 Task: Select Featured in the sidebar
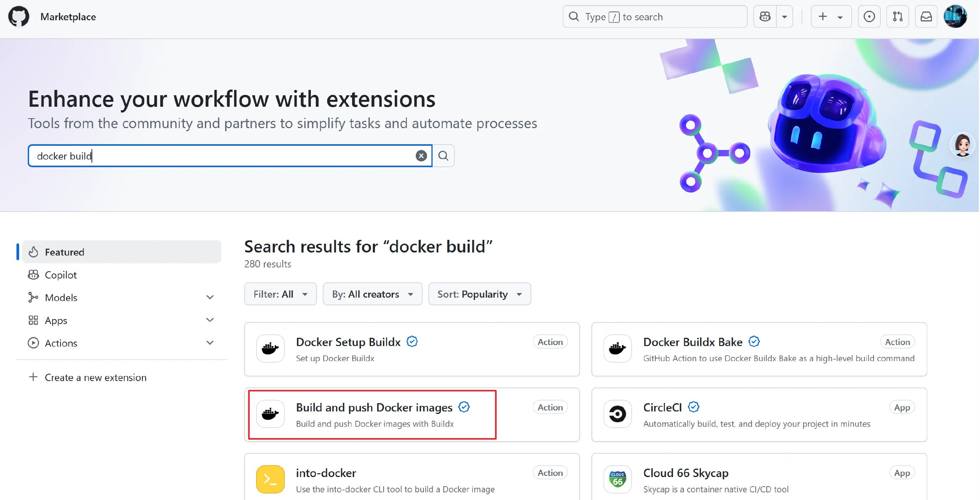click(x=64, y=252)
